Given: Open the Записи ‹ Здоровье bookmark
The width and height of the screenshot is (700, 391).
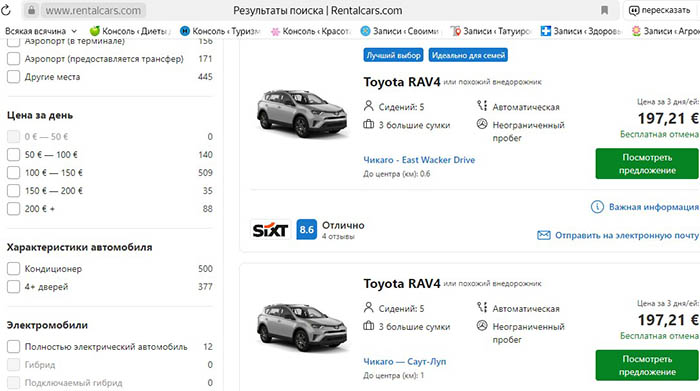Looking at the screenshot, I should (581, 31).
